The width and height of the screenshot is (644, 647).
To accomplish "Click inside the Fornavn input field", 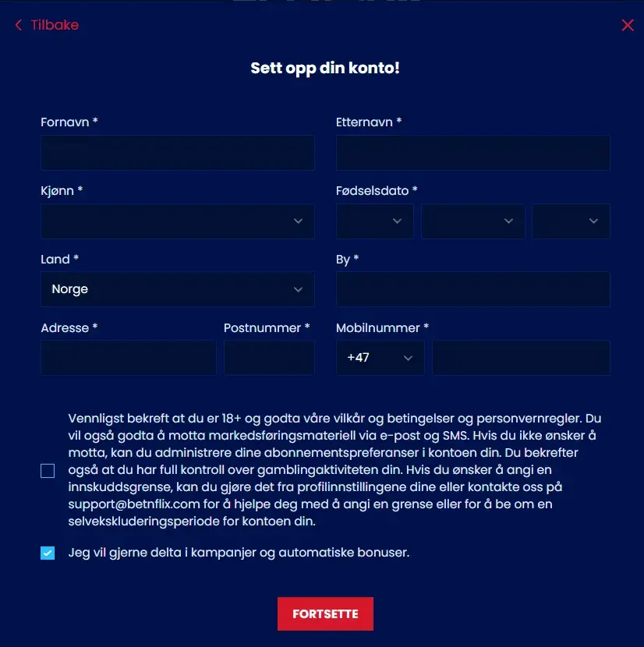I will (x=177, y=153).
